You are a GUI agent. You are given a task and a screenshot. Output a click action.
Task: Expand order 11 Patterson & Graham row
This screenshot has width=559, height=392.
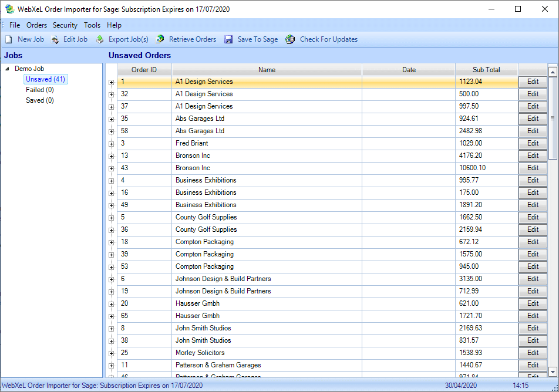coord(111,366)
